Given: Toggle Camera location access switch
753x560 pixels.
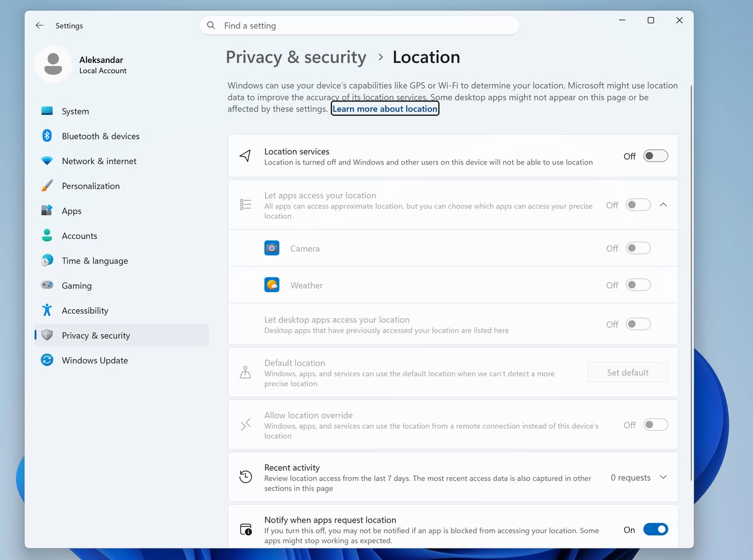Looking at the screenshot, I should (638, 248).
